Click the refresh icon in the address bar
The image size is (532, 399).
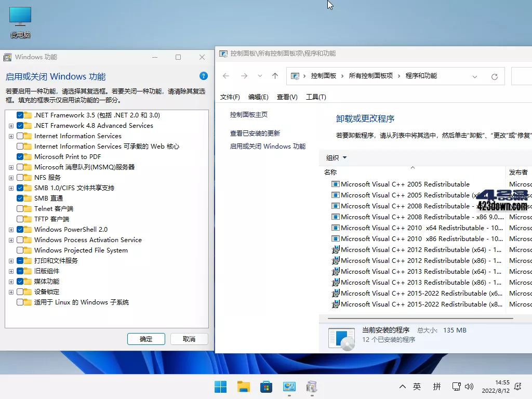(494, 76)
